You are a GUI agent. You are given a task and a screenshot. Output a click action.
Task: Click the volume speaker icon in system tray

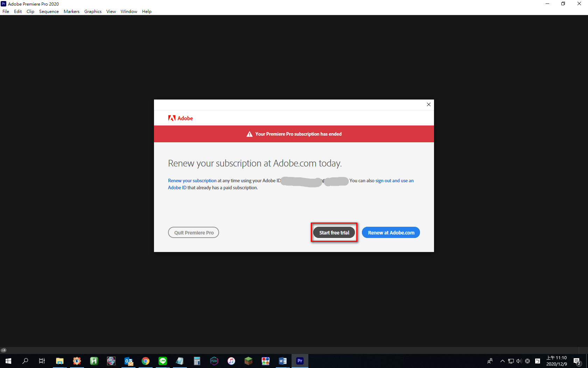click(519, 361)
